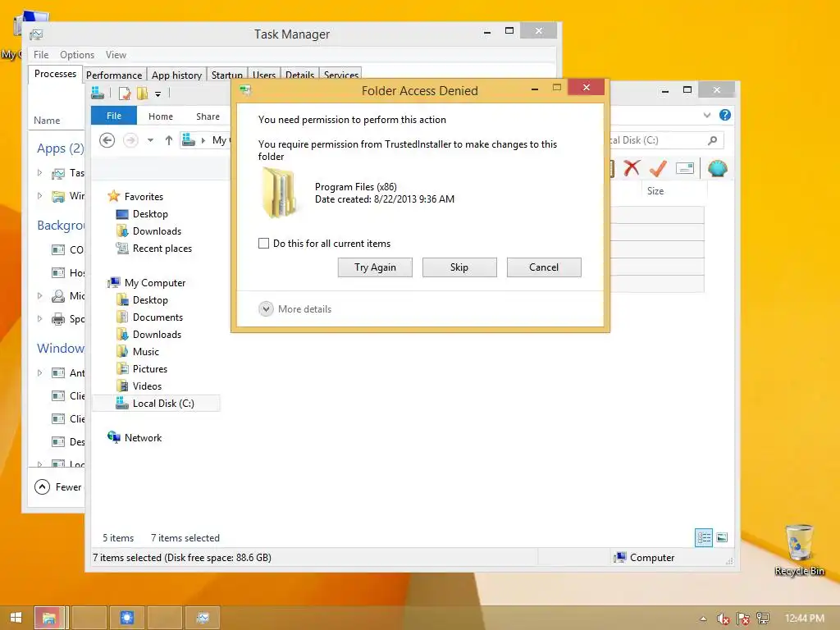The height and width of the screenshot is (630, 840).
Task: Click Name column header in Task Manager
Action: (47, 121)
